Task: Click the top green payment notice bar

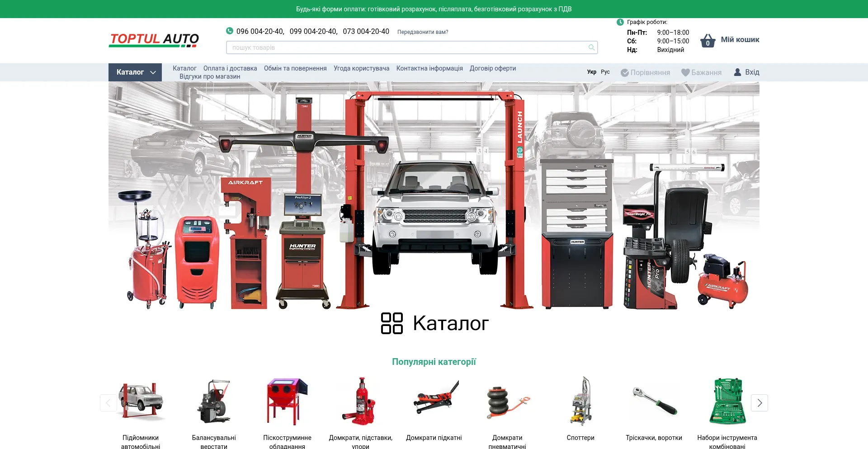Action: [434, 9]
